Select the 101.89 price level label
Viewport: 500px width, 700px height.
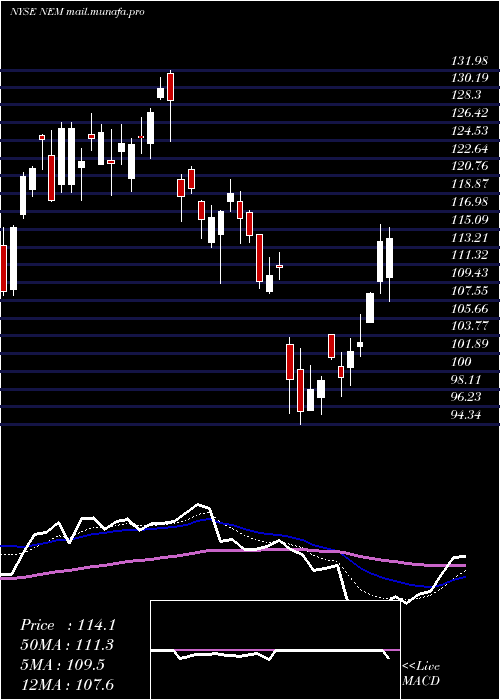[469, 344]
